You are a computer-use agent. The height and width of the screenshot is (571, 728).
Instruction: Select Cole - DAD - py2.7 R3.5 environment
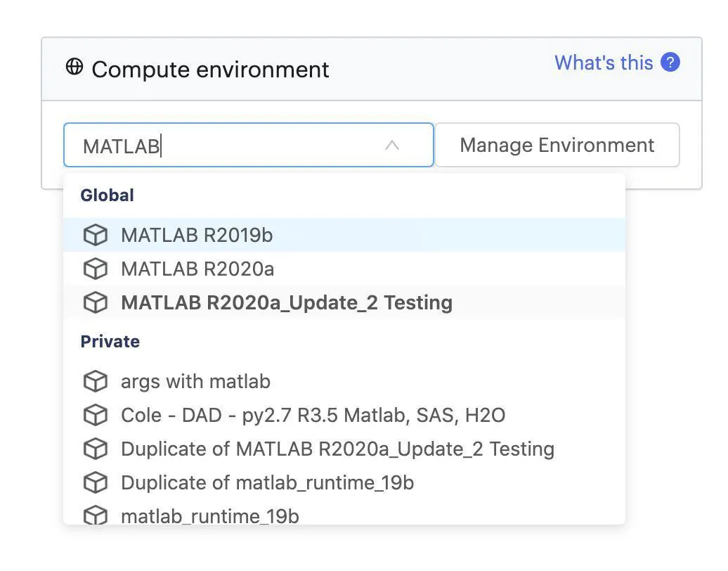coord(313,415)
